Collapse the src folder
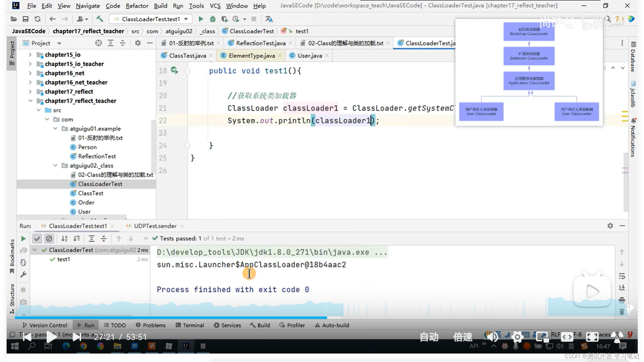Viewport: 644px width, 362px height. (39, 110)
